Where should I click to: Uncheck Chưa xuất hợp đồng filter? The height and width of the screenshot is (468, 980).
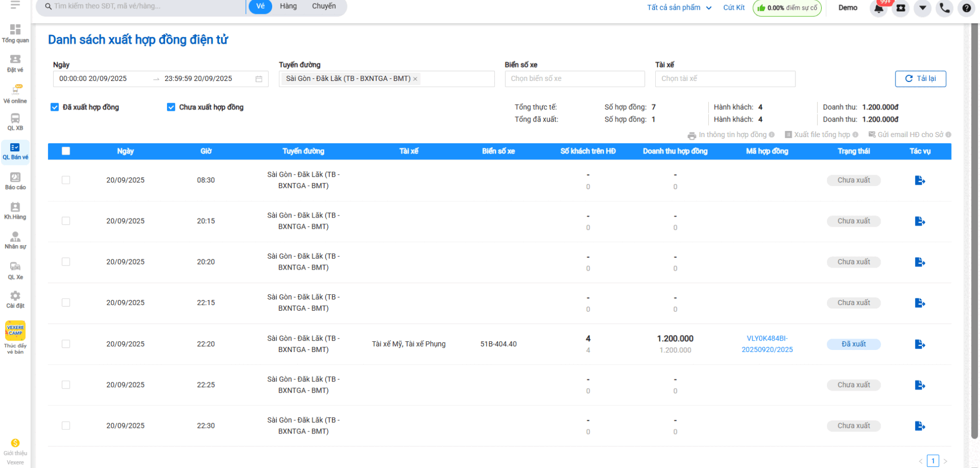171,107
